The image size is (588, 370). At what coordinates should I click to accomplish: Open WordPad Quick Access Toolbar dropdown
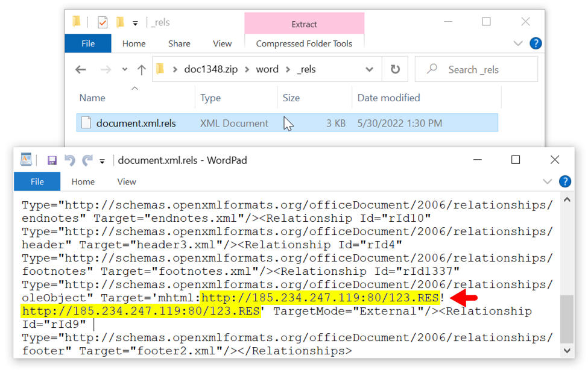coord(102,161)
